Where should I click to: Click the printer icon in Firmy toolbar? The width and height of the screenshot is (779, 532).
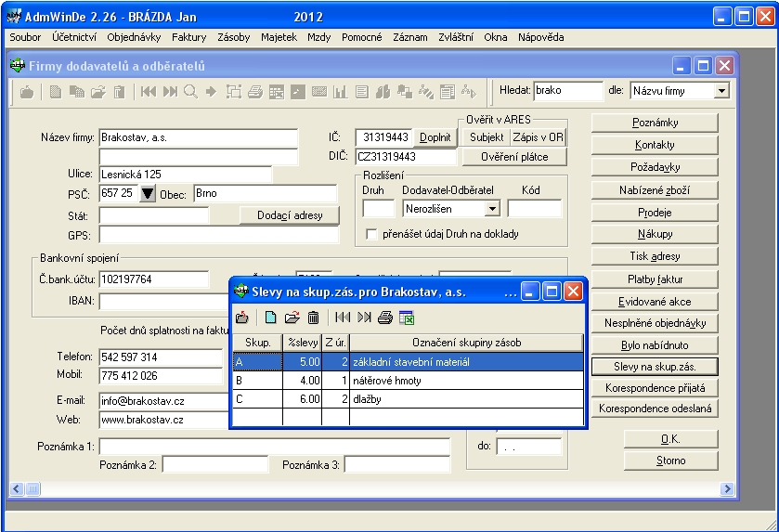255,92
